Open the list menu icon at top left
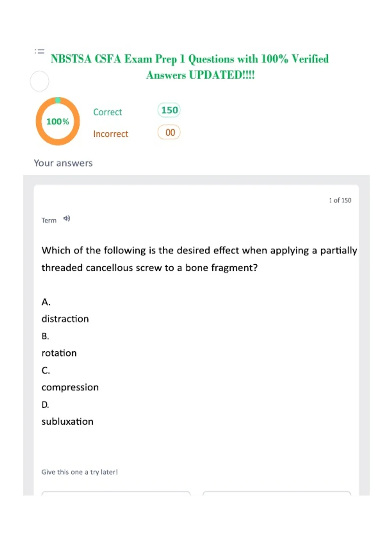 [x=39, y=51]
